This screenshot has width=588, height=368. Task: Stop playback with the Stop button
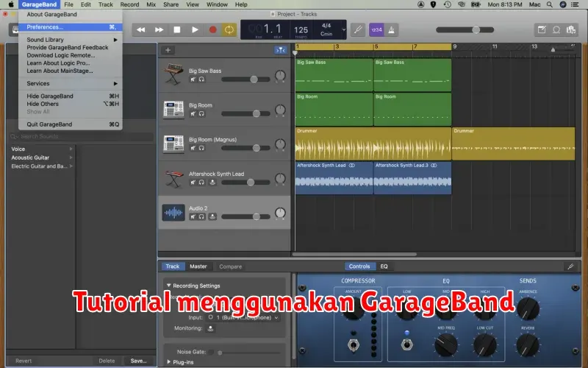click(x=177, y=29)
